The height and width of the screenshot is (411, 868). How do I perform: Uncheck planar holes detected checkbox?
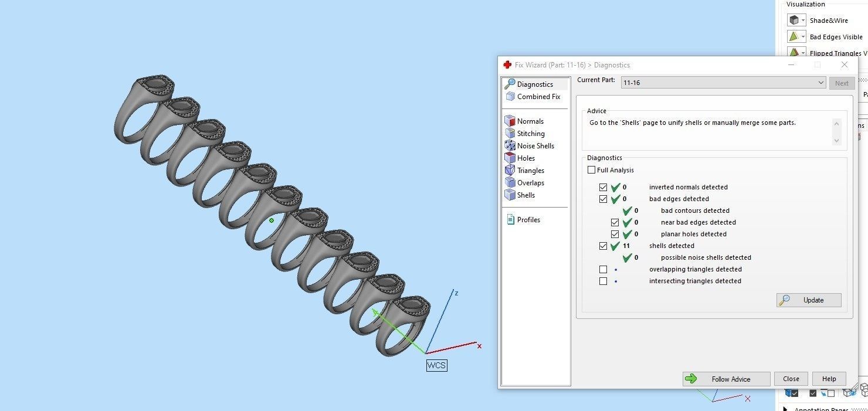(615, 235)
